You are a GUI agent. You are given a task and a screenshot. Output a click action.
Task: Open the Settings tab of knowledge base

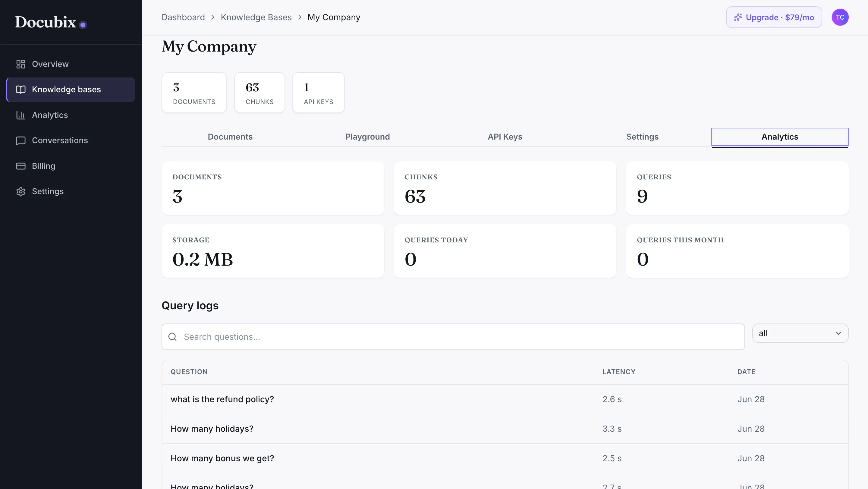642,137
